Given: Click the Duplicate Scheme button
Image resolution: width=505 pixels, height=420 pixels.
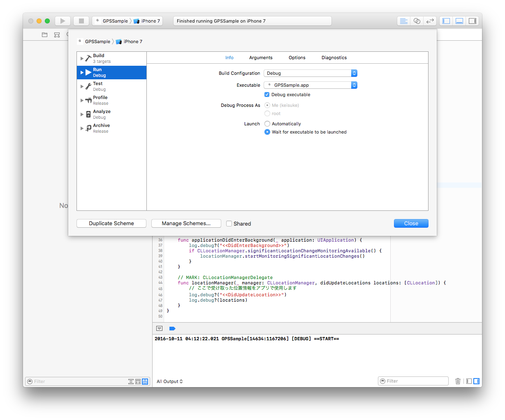Looking at the screenshot, I should tap(111, 223).
